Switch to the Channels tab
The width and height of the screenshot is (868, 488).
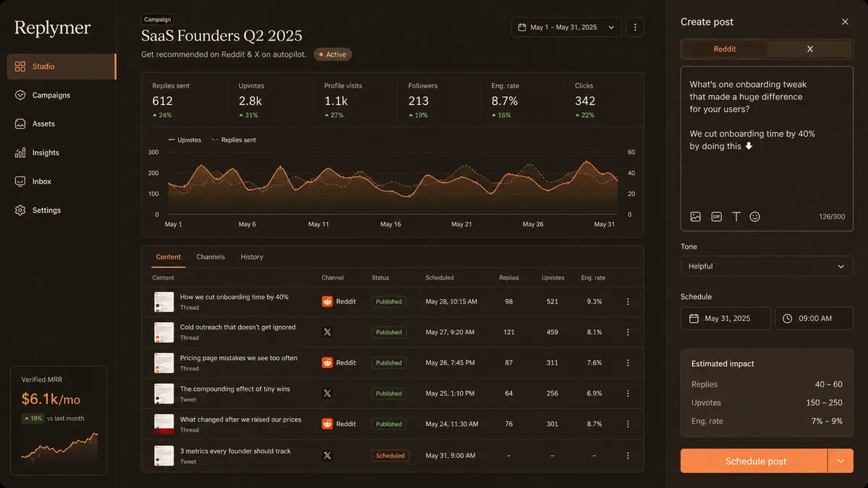point(210,257)
